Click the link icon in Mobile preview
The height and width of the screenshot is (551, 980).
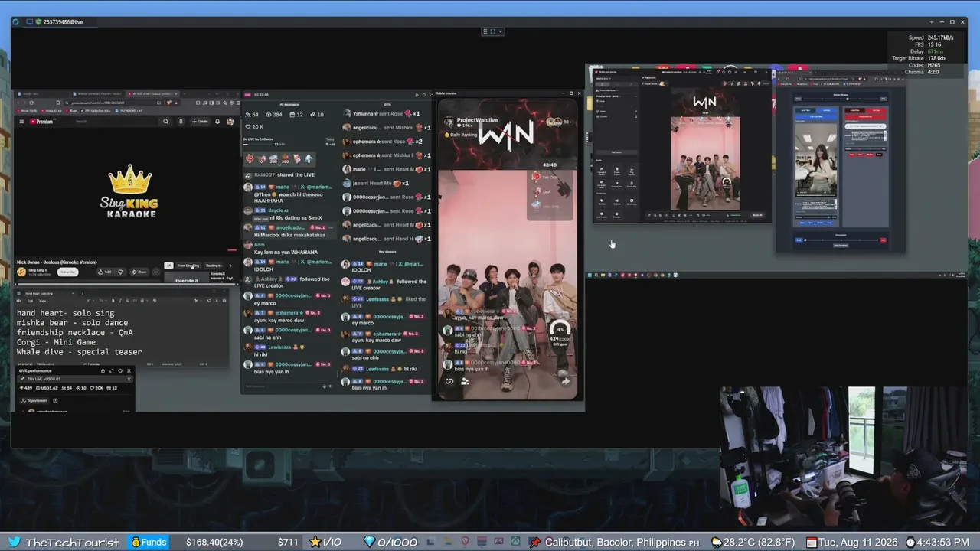click(x=449, y=381)
